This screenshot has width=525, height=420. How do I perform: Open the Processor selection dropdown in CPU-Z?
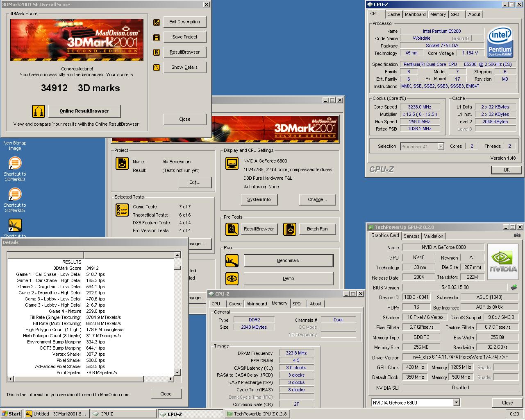coord(441,147)
